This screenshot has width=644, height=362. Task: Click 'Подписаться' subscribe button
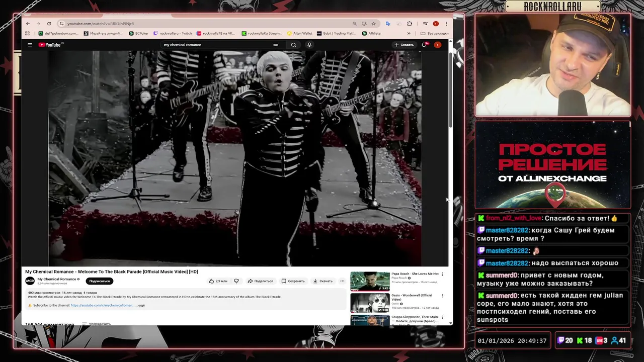click(99, 281)
